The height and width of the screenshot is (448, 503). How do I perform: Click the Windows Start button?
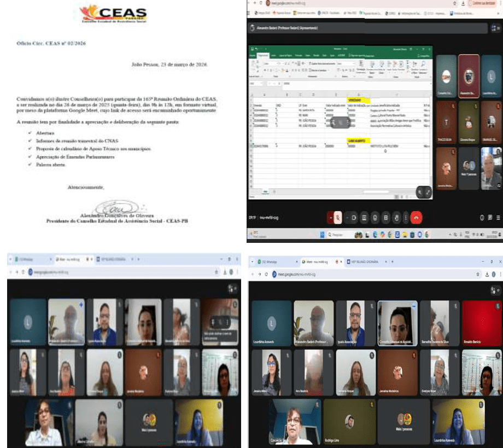tap(321, 234)
